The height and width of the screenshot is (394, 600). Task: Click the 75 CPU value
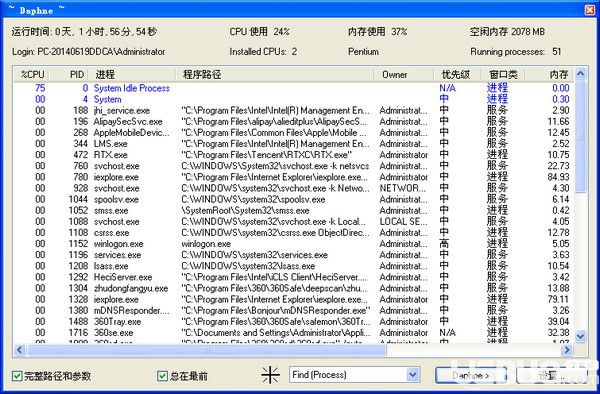[x=40, y=88]
